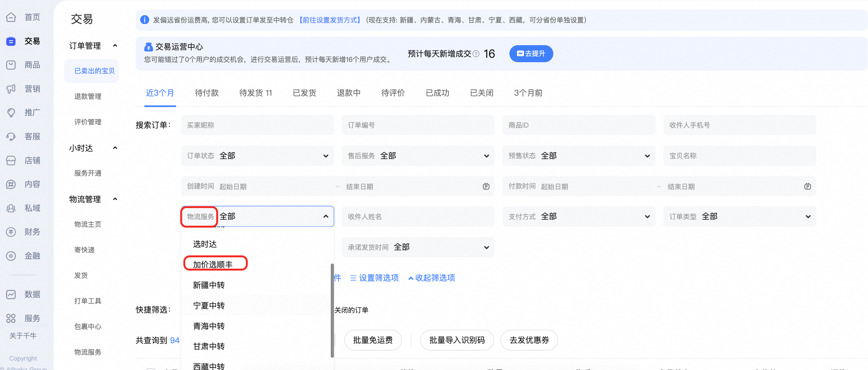Select the 交易 trade icon in sidebar
868x370 pixels.
click(x=11, y=41)
